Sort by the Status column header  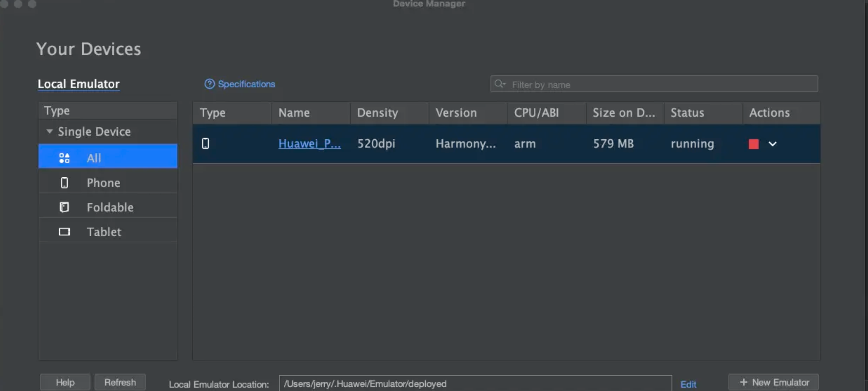click(687, 113)
